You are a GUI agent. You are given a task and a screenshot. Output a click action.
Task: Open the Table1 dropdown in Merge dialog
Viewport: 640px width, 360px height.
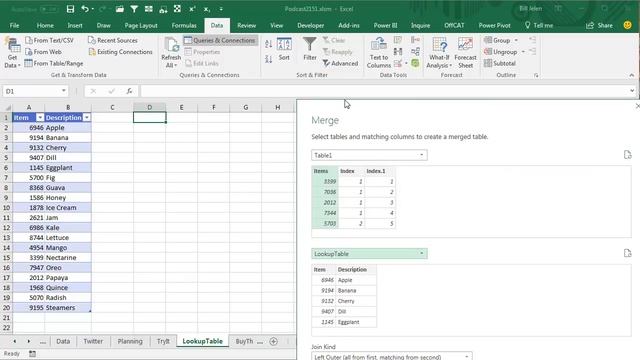point(369,155)
